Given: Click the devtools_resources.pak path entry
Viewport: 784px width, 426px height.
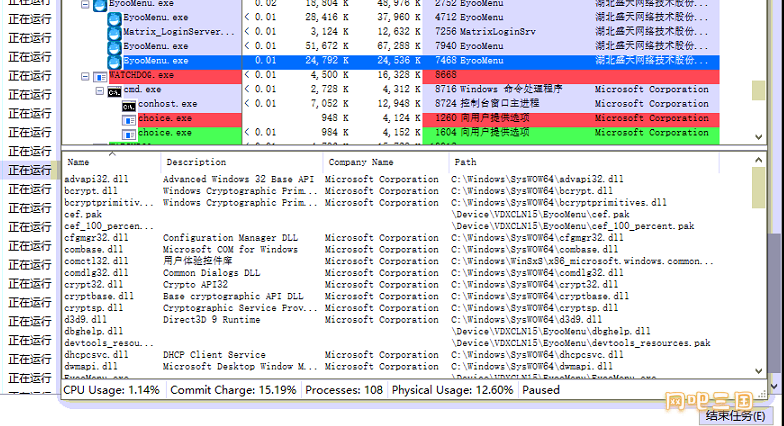Looking at the screenshot, I should point(580,343).
